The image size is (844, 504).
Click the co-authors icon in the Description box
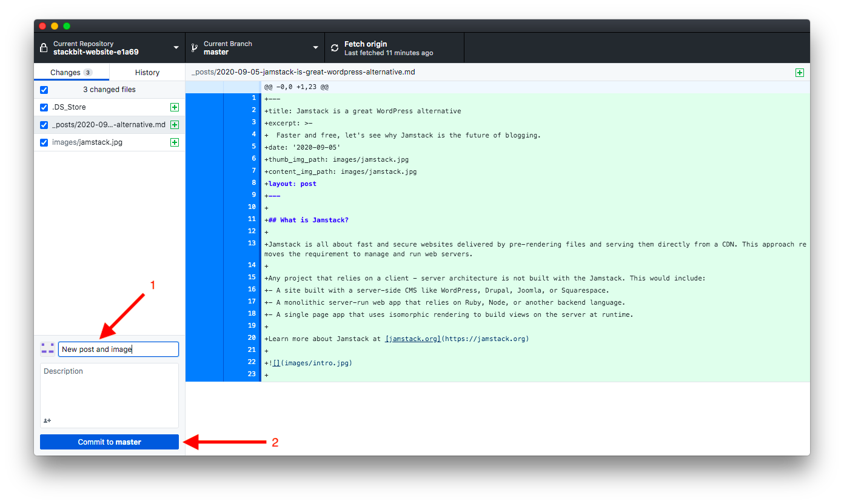47,420
